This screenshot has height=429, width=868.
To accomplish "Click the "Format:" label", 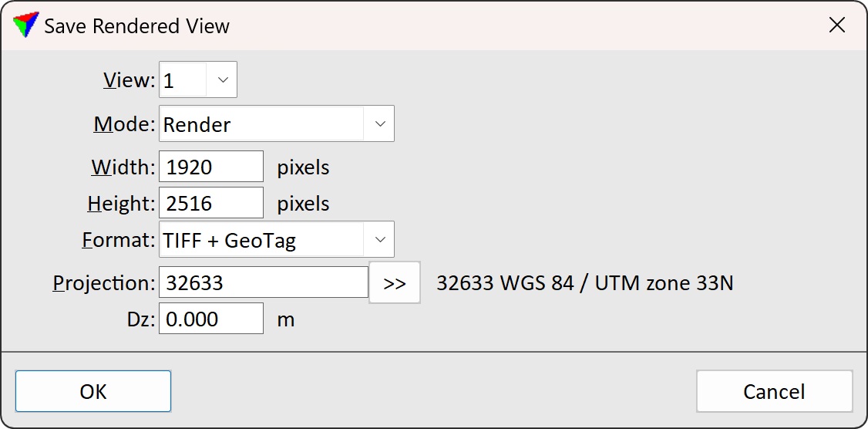I will 118,240.
